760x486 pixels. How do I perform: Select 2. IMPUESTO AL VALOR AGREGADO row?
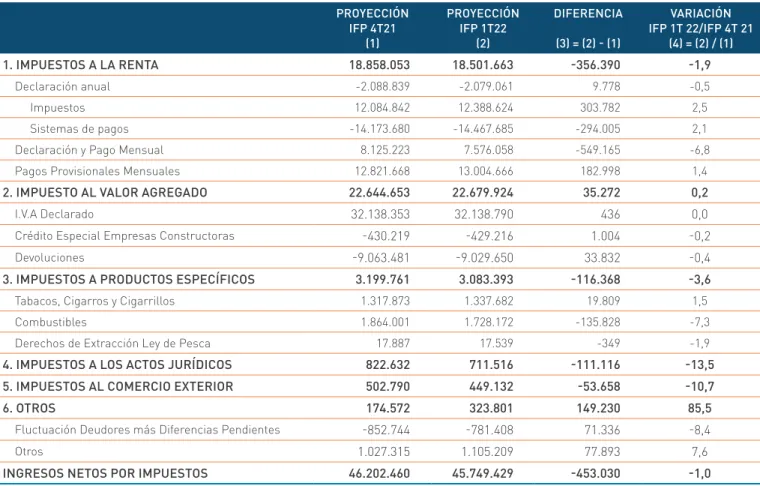tap(380, 192)
